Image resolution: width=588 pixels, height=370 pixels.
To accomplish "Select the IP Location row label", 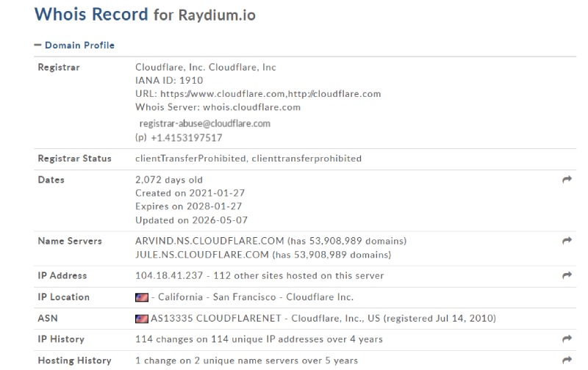I will point(64,297).
